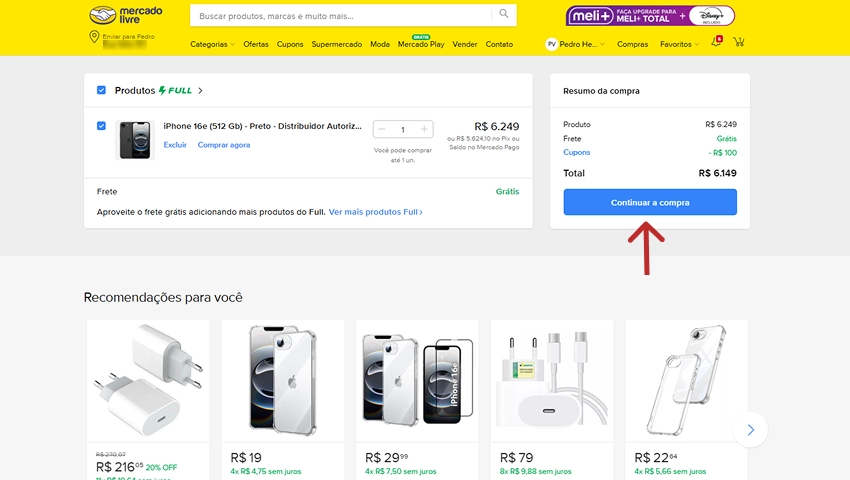850x480 pixels.
Task: Uncheck the iPhone 16e item checkbox
Action: (101, 126)
